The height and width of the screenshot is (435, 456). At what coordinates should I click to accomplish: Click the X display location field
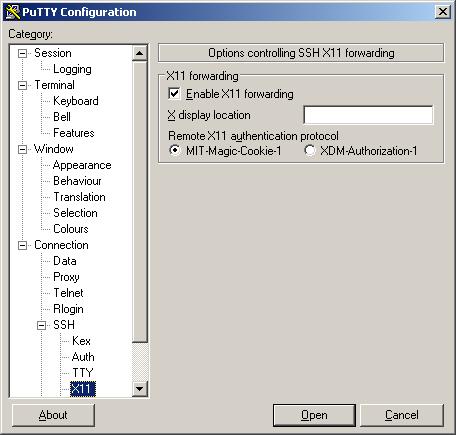[x=368, y=115]
